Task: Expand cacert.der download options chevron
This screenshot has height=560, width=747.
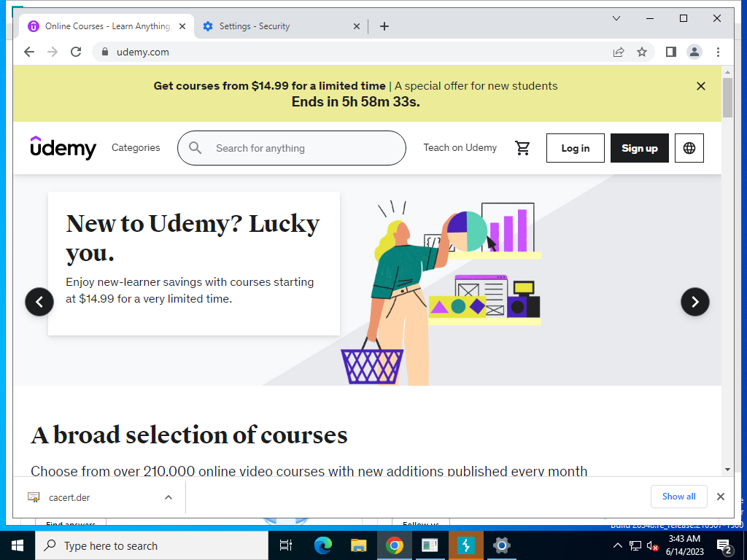Action: pyautogui.click(x=169, y=497)
